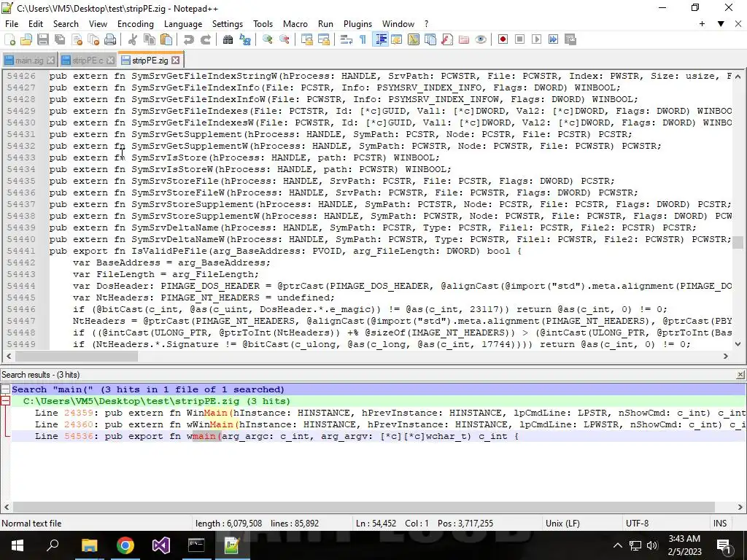This screenshot has width=747, height=560.
Task: Open Chrome from the taskbar
Action: pos(125,545)
